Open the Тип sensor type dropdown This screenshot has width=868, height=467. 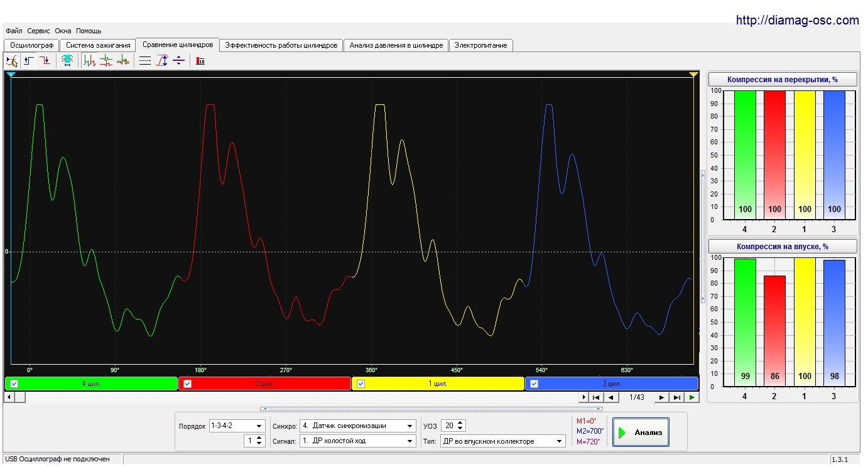click(x=560, y=441)
